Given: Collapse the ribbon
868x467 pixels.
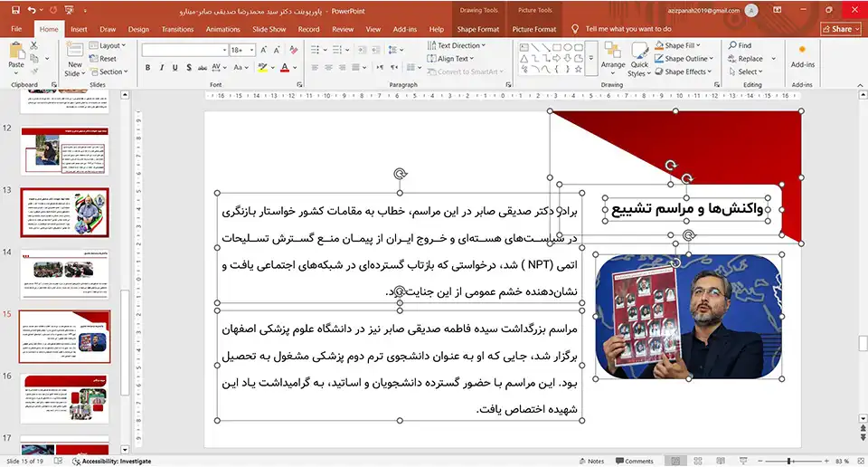Looking at the screenshot, I should 860,85.
